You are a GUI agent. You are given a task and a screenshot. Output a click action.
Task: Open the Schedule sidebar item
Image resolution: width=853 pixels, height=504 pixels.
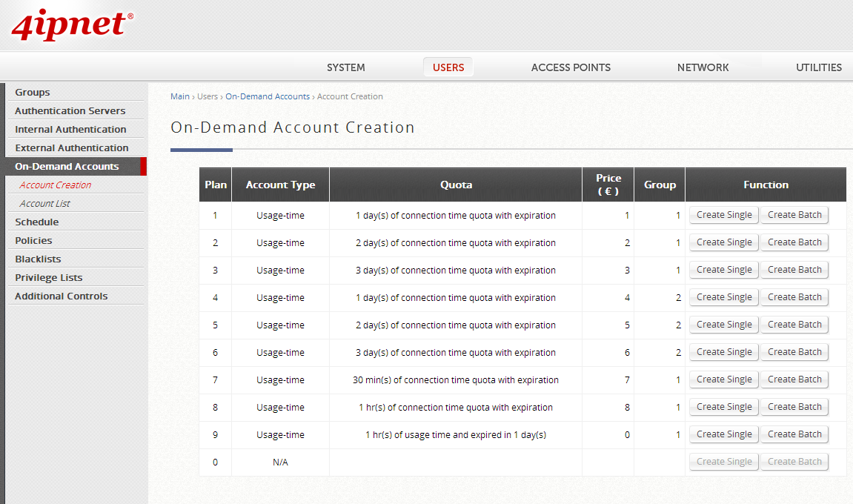pyautogui.click(x=37, y=222)
